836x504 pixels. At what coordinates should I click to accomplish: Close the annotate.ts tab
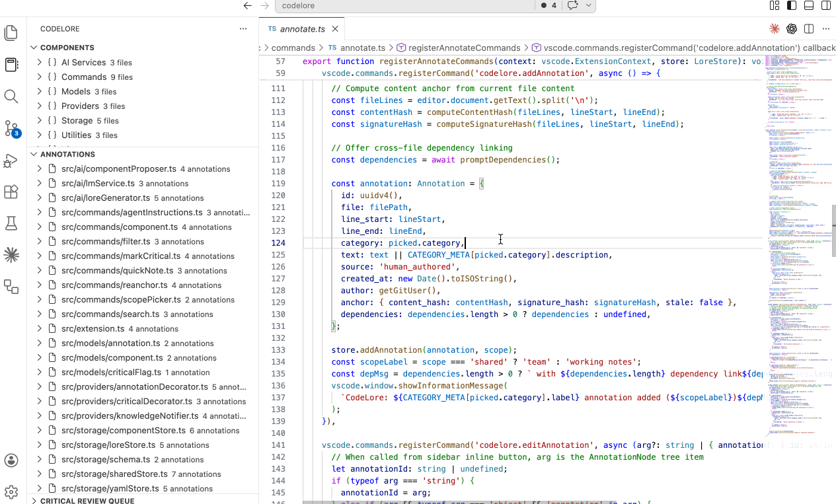[x=335, y=29]
